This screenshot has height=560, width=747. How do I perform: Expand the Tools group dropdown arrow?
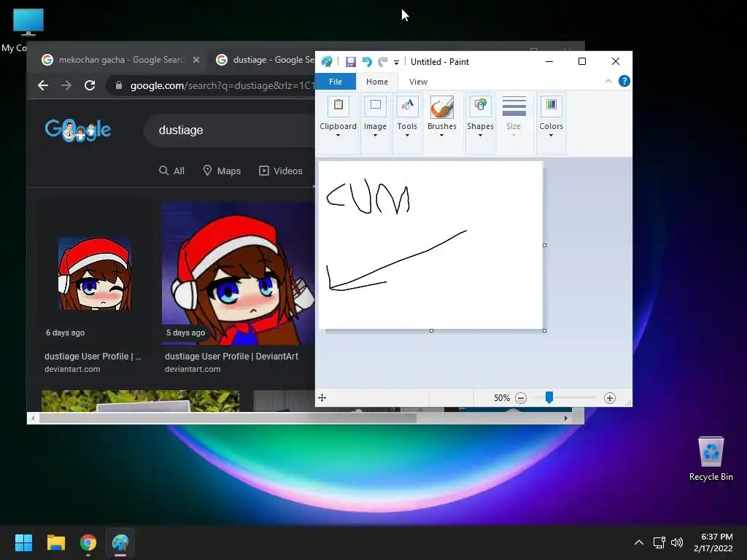[x=407, y=136]
